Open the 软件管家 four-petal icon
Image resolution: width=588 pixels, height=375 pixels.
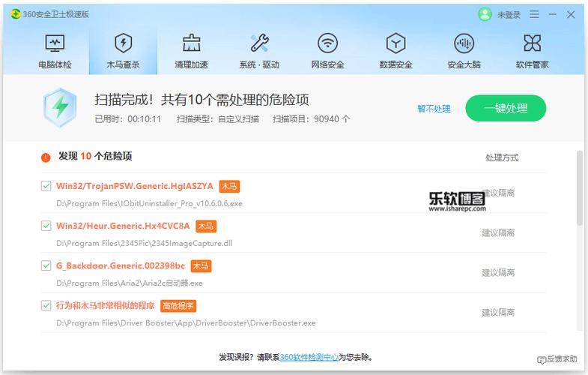pyautogui.click(x=532, y=43)
